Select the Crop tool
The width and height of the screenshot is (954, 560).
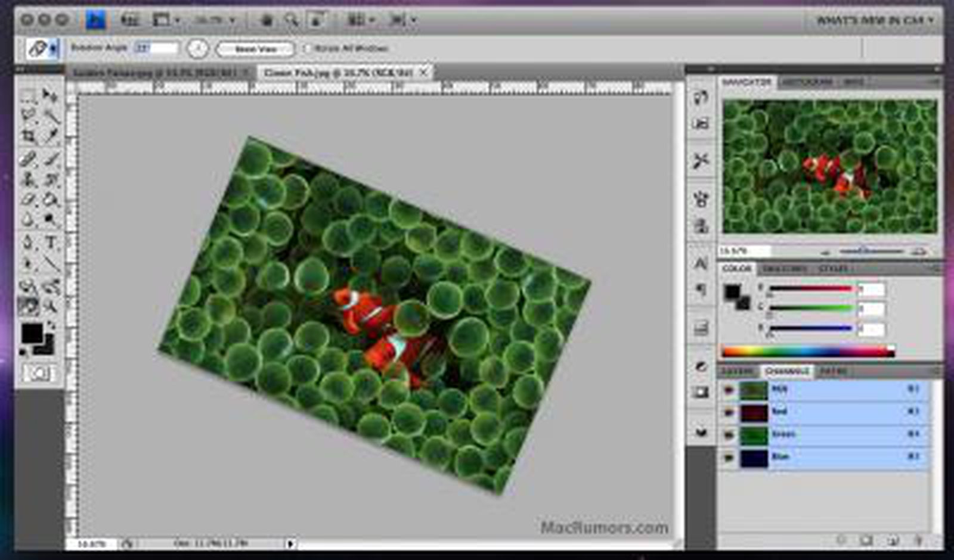29,134
